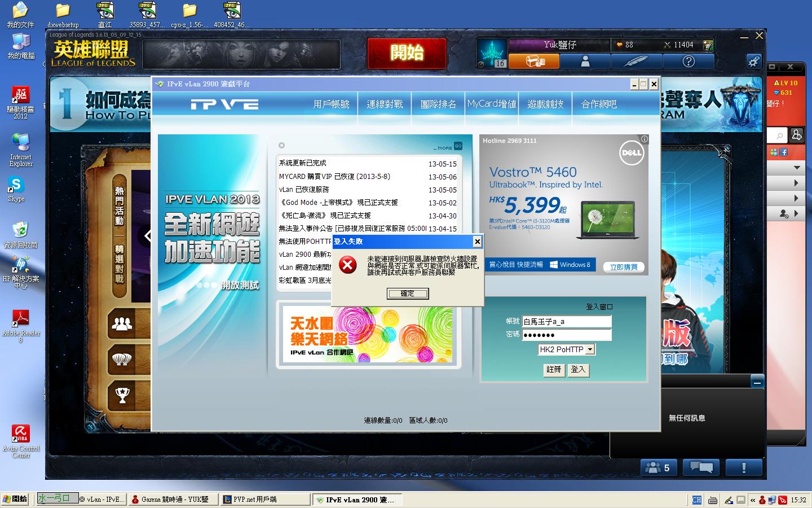Click the double-shell icon in League sidebar
Viewport: 812px width, 508px height.
point(122,359)
